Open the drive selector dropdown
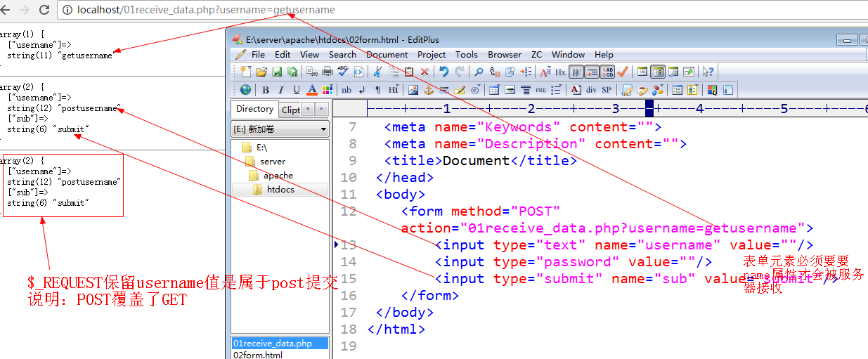Image resolution: width=868 pixels, height=359 pixels. [280, 129]
